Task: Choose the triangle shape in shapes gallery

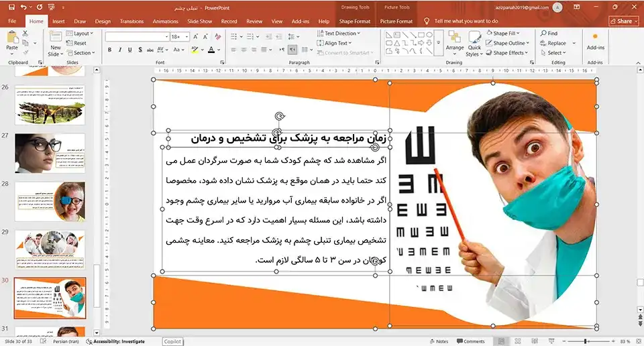Action: (x=396, y=43)
